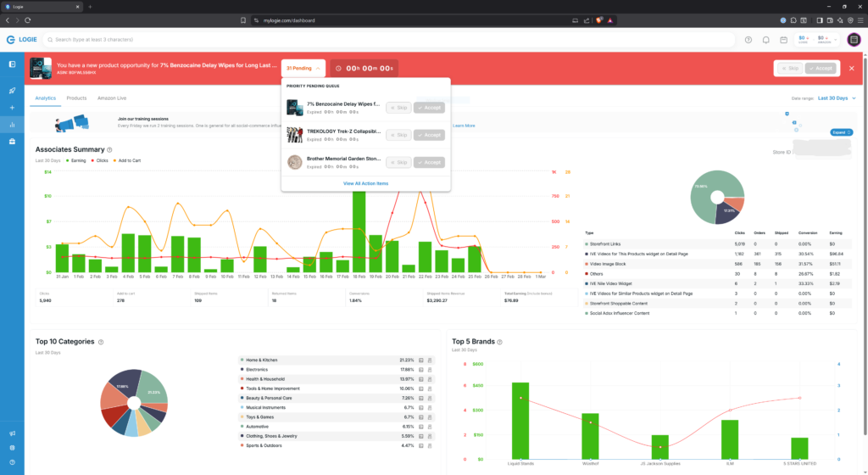Skip the TREKOLOGY Trek-Z queue item
Image resolution: width=868 pixels, height=475 pixels.
point(398,135)
